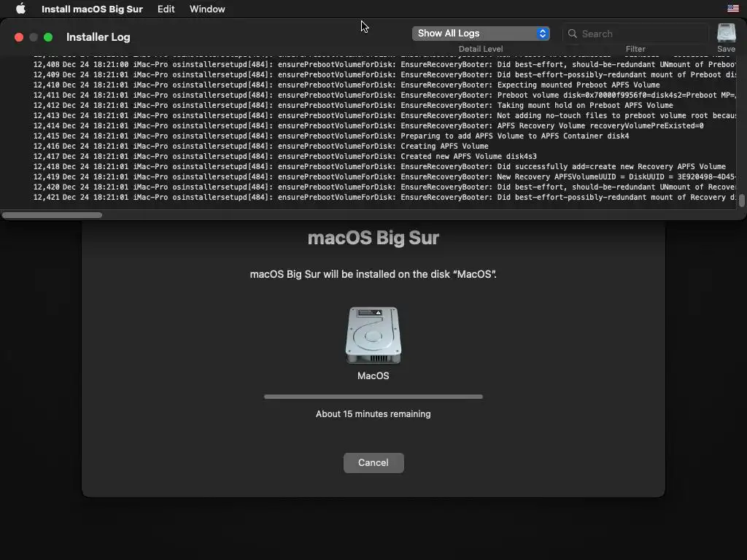
Task: Select log line 12,416 Creating APFS Volume
Action: click(260, 146)
